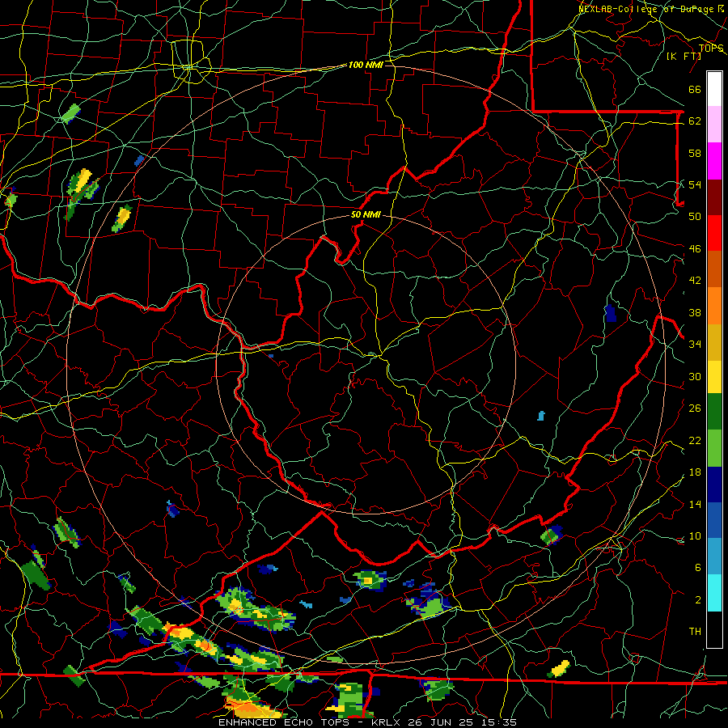Screen dimensions: 728x728
Task: Click the legend value "58"
Action: (695, 153)
